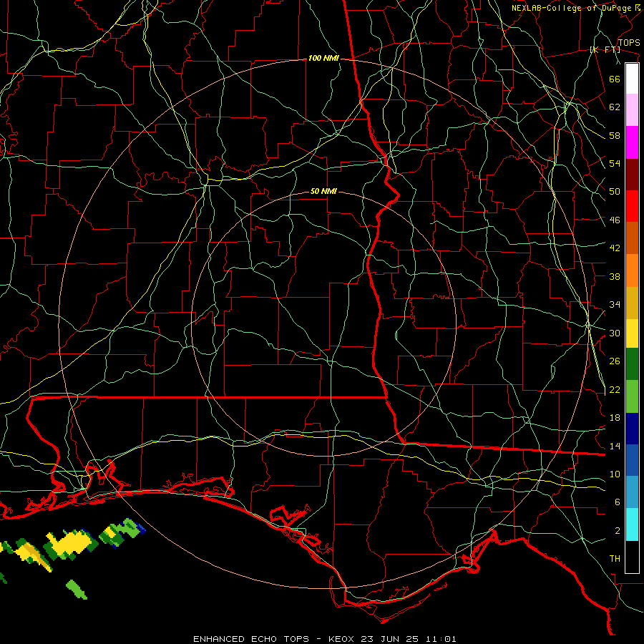Click the light orange legend swatch
The width and height of the screenshot is (644, 644).
[632, 270]
